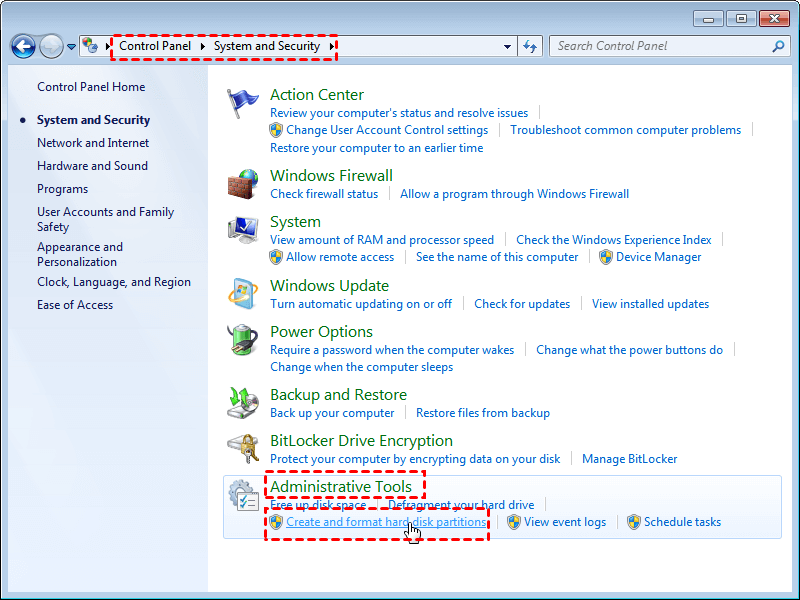Viewport: 800px width, 600px height.
Task: Click Back up your computer link
Action: 332,413
